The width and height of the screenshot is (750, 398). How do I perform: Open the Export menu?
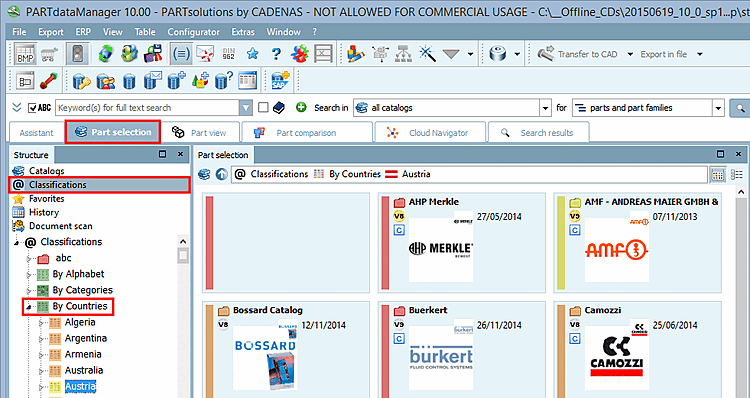point(51,32)
